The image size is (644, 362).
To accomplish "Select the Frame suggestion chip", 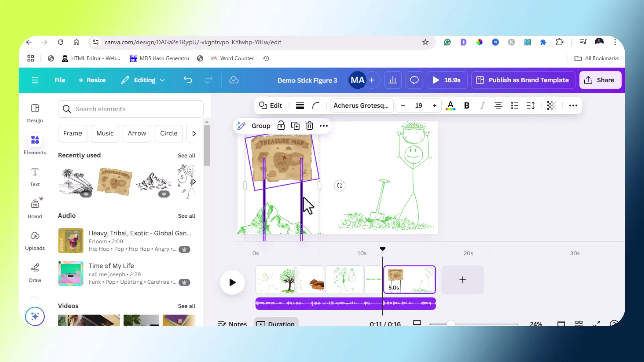I will [x=72, y=133].
